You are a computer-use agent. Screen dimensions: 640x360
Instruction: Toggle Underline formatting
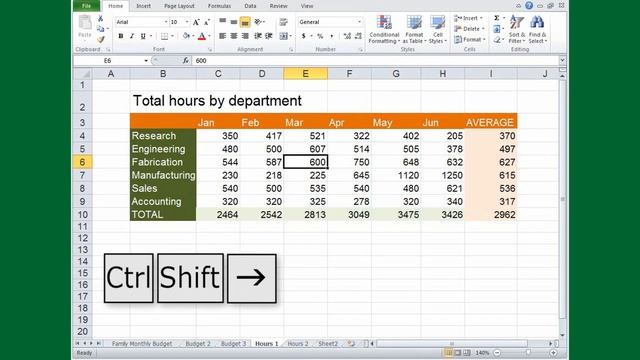pyautogui.click(x=143, y=36)
